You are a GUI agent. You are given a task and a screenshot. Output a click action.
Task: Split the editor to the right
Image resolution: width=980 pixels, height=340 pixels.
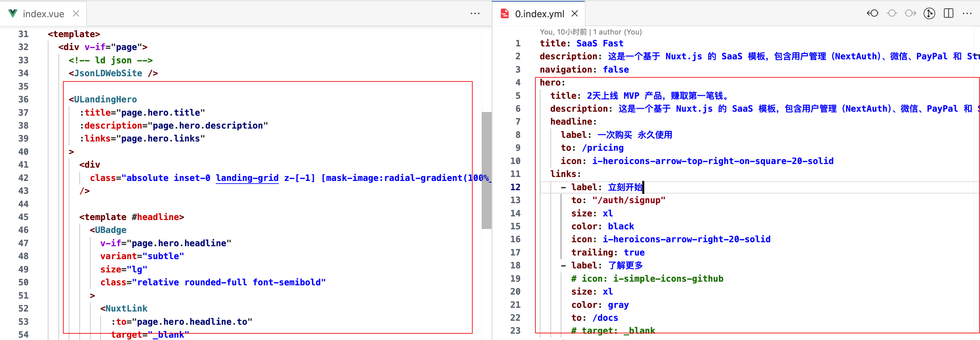(948, 14)
